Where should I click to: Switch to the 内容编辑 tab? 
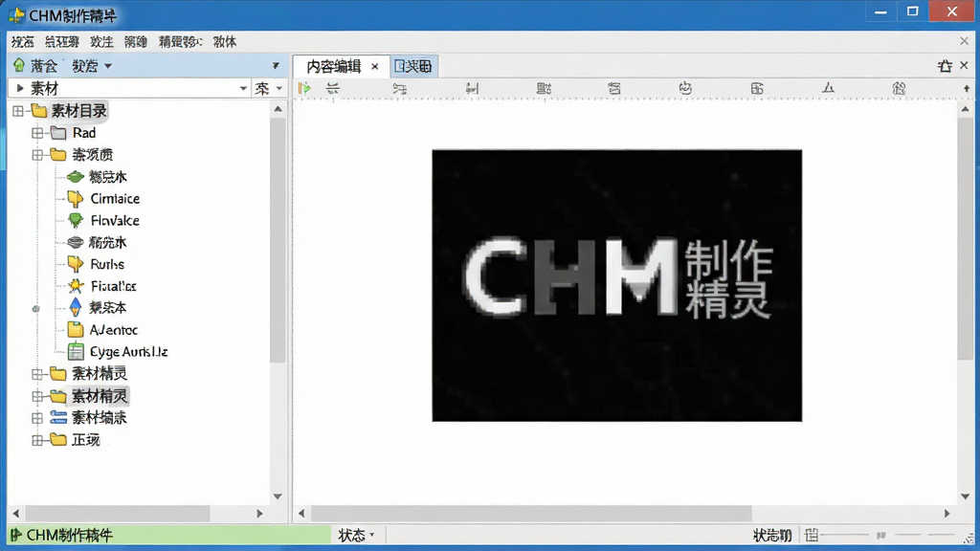click(334, 66)
